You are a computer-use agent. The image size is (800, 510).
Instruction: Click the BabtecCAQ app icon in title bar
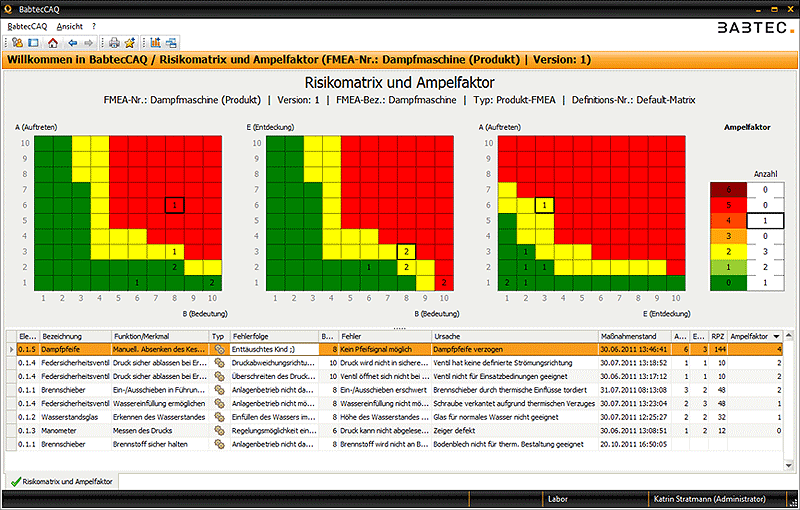click(x=8, y=9)
